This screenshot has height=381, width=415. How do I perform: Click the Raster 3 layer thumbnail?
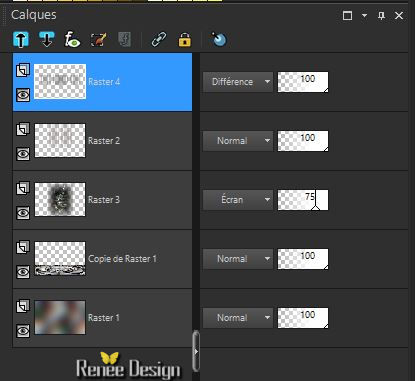60,200
